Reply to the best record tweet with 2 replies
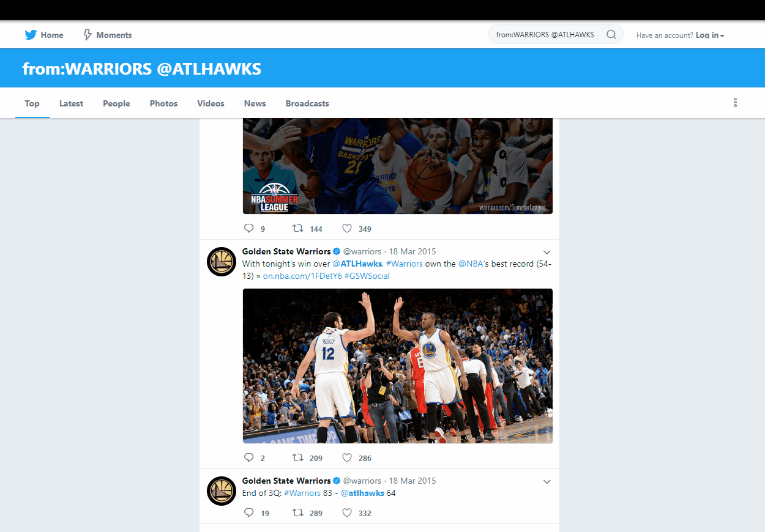 point(249,457)
